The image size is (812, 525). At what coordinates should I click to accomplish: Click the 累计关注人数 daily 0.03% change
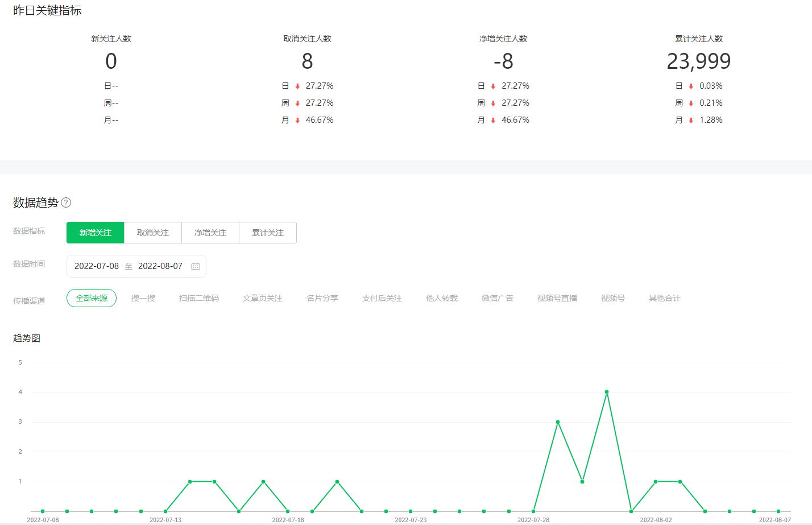point(711,86)
